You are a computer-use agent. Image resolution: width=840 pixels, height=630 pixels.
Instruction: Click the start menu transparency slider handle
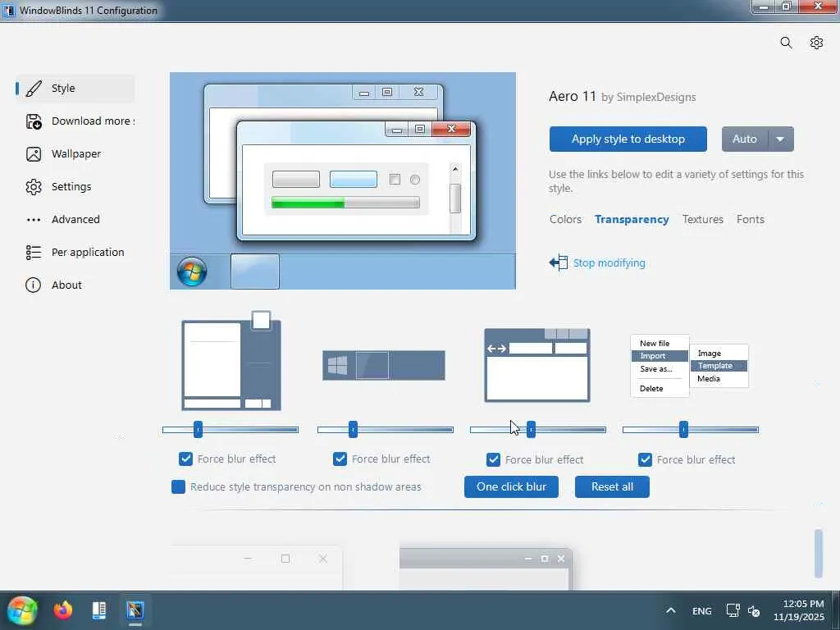pos(199,430)
